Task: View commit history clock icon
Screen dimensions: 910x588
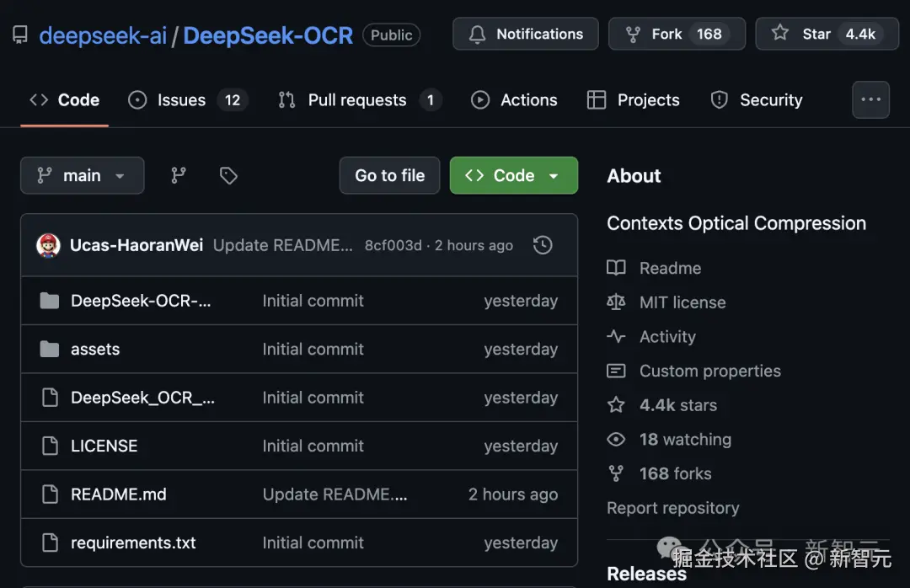Action: [543, 245]
